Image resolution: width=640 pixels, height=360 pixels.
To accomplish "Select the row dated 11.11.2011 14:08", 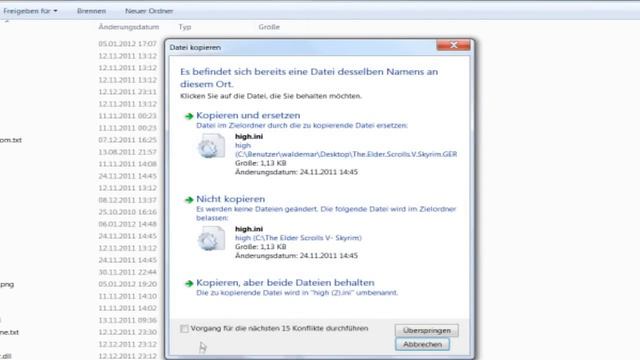I will [x=127, y=164].
